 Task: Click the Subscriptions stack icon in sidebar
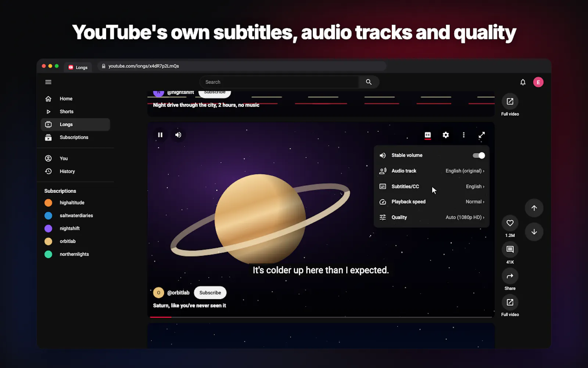point(48,137)
